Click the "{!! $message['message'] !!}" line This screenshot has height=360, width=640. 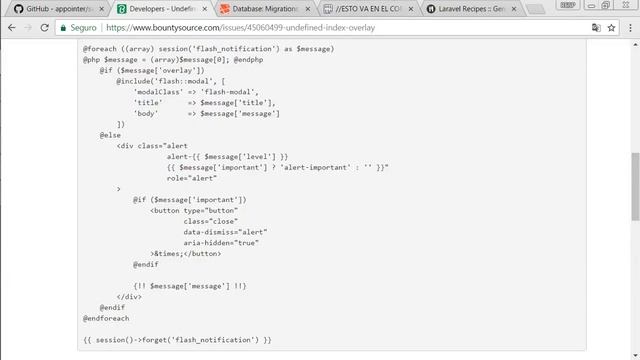(190, 286)
